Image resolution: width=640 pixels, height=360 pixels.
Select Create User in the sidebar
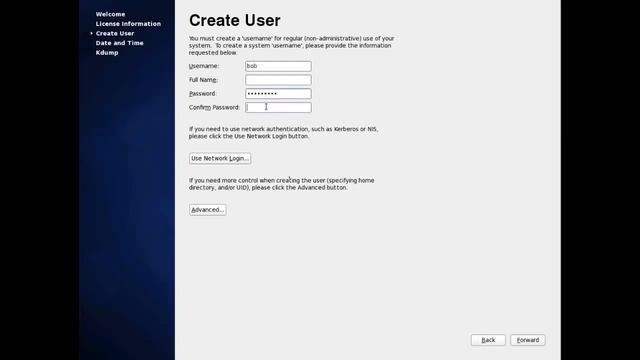pos(115,33)
